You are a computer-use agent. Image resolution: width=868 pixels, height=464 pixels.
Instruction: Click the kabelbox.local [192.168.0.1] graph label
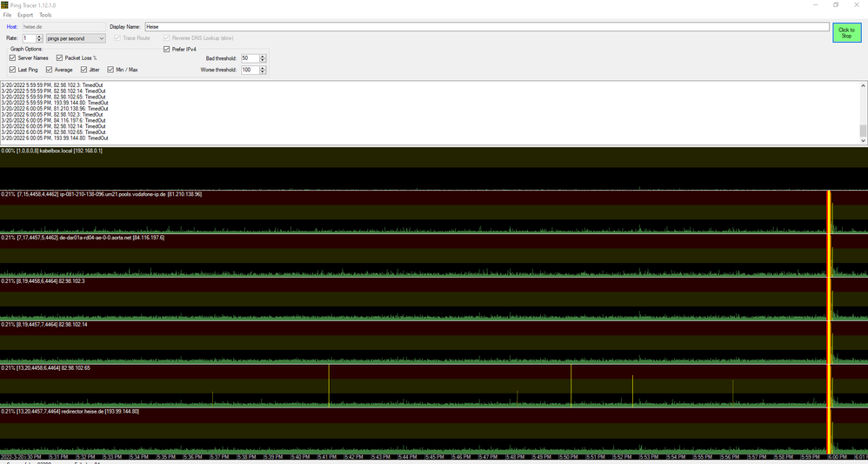click(x=51, y=151)
